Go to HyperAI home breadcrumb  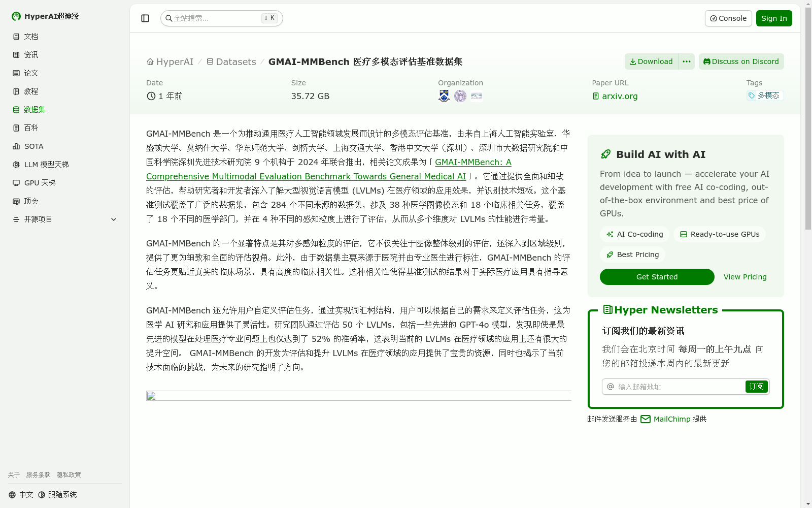click(170, 61)
